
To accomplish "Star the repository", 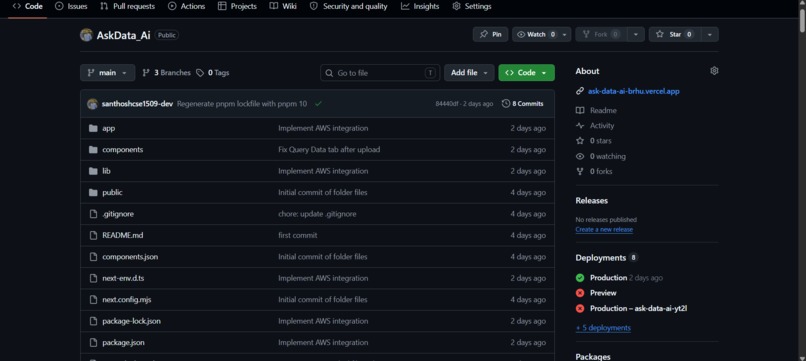I will pos(675,34).
